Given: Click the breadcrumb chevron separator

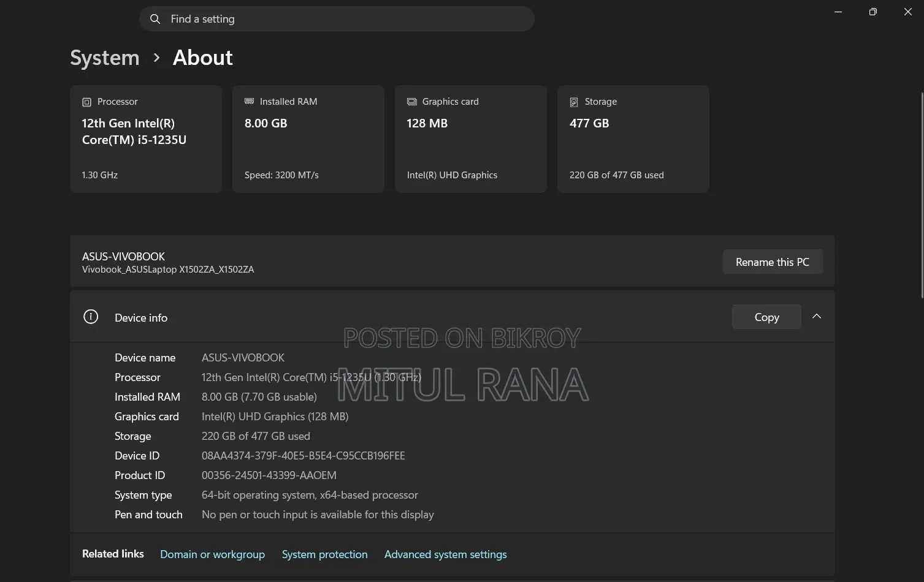Looking at the screenshot, I should (156, 58).
